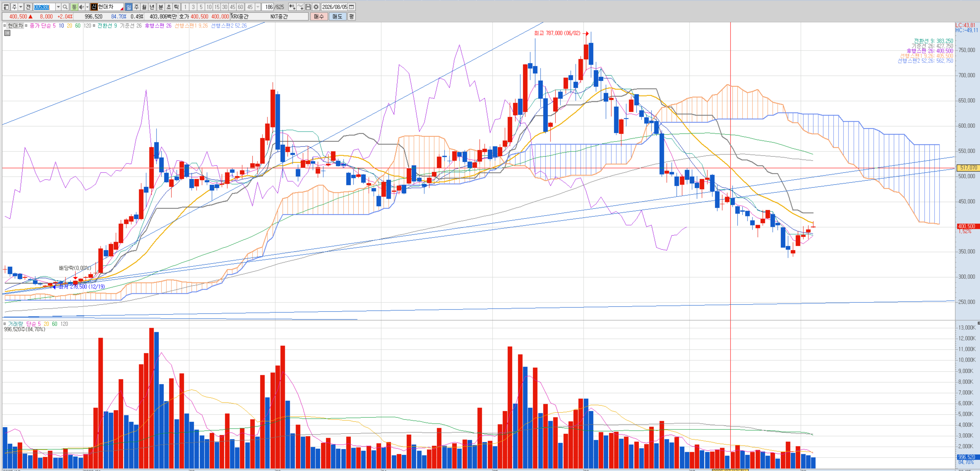Viewport: 980px width, 471px height.
Task: Click the 후행스팬 26 indicator legend
Action: (x=158, y=25)
